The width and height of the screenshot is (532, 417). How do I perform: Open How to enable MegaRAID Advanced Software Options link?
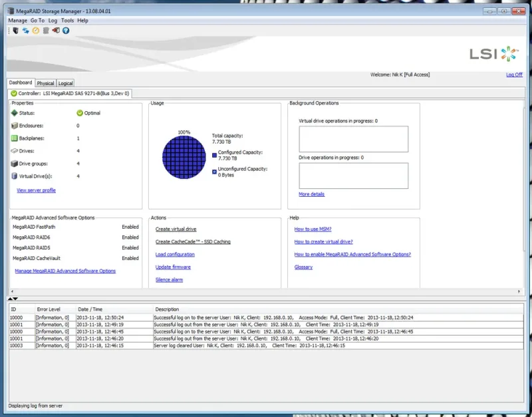(352, 254)
